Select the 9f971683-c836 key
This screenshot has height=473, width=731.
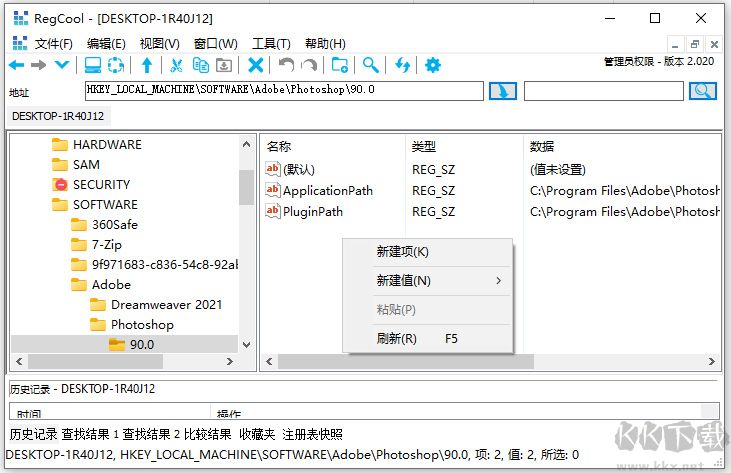(x=165, y=265)
